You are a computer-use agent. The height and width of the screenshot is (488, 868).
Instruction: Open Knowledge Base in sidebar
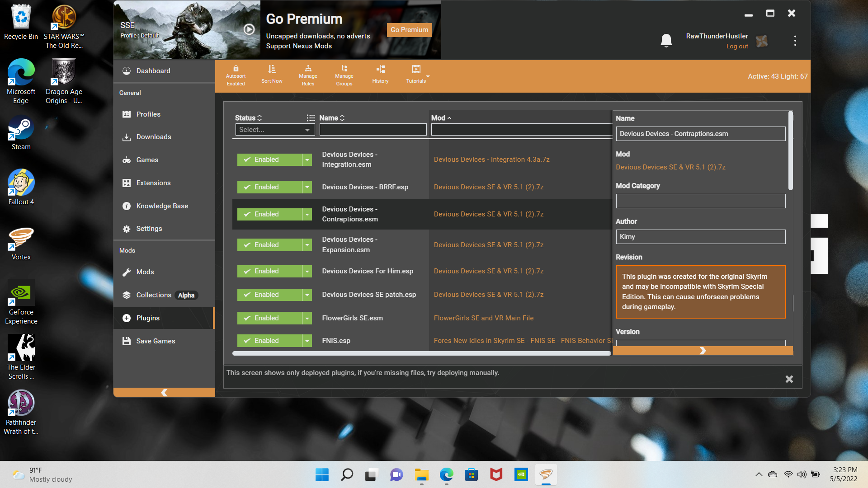pyautogui.click(x=164, y=206)
